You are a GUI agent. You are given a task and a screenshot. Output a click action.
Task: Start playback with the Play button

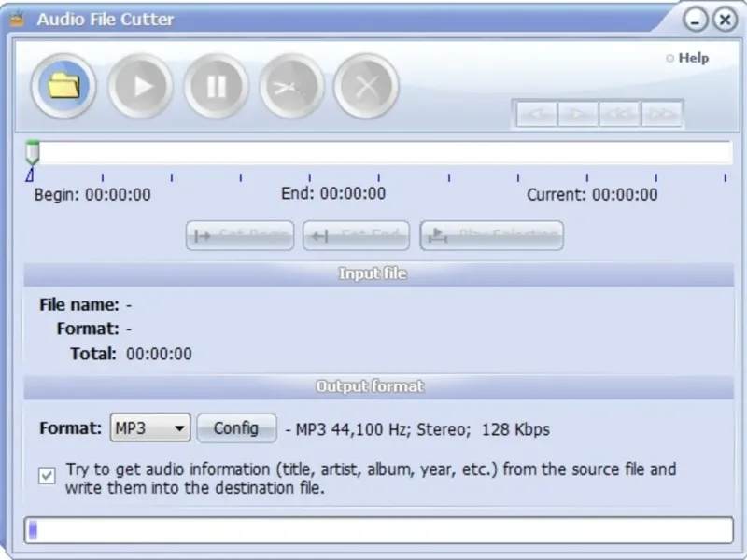pos(141,86)
